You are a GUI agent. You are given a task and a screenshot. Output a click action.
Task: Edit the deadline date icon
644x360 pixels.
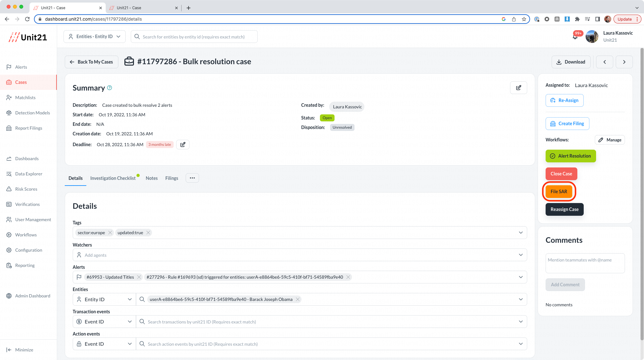coord(183,145)
